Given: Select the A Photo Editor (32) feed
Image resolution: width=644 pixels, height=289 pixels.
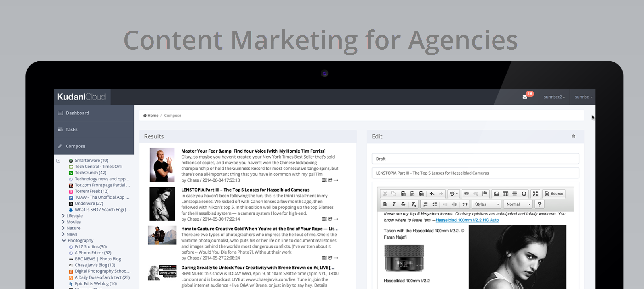Looking at the screenshot, I should (93, 253).
